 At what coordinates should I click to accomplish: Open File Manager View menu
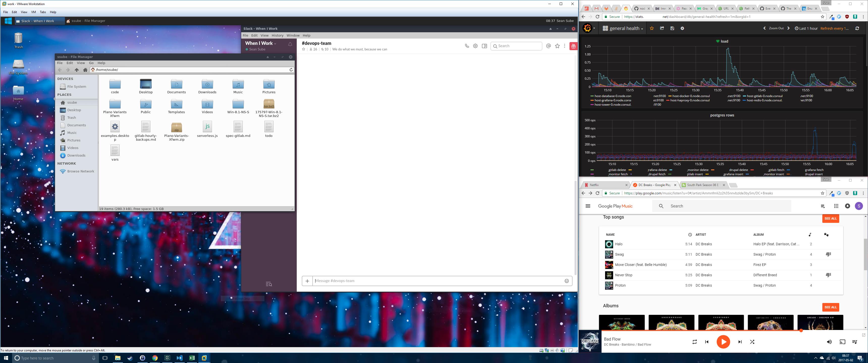pos(81,63)
